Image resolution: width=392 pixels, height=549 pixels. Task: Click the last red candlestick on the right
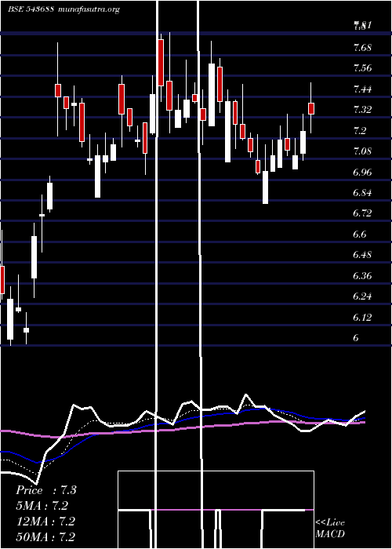tap(311, 108)
